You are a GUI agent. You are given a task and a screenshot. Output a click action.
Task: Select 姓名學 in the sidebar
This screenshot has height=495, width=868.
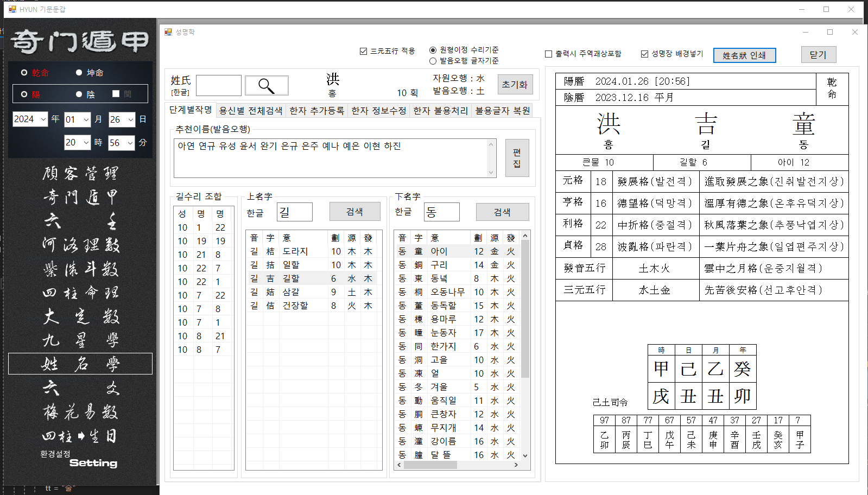point(80,364)
